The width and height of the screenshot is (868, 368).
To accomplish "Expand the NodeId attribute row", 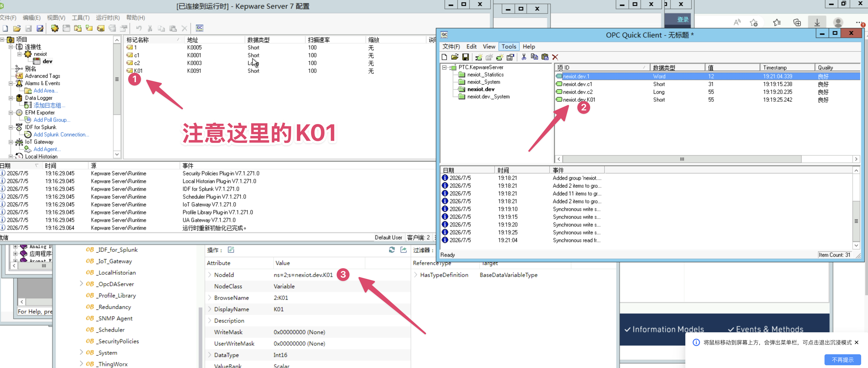I will 210,275.
